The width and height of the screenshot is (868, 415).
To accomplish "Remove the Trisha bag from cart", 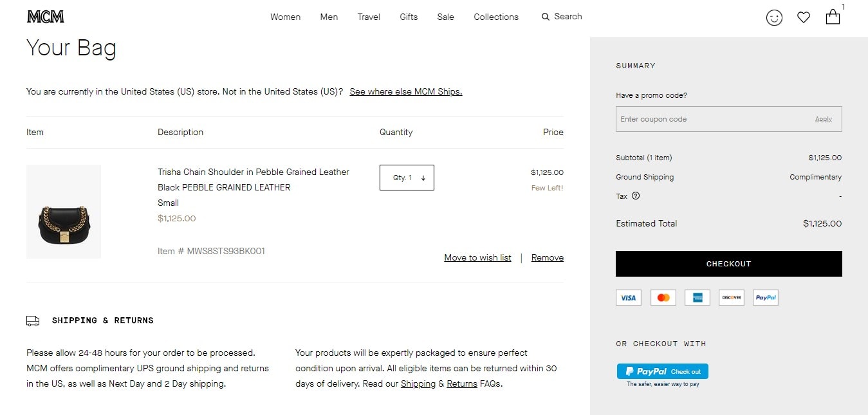I will (x=548, y=257).
